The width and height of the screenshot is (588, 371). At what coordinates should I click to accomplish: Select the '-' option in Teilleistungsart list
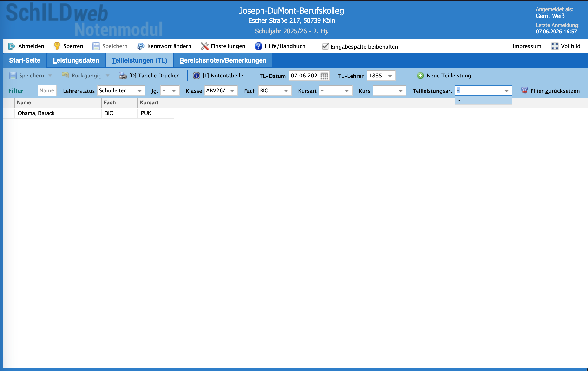click(x=483, y=100)
